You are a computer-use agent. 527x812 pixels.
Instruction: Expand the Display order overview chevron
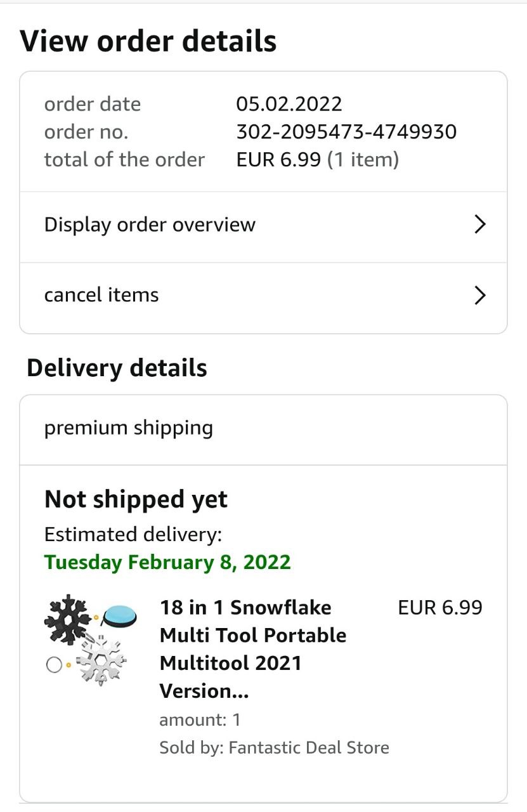click(x=480, y=225)
